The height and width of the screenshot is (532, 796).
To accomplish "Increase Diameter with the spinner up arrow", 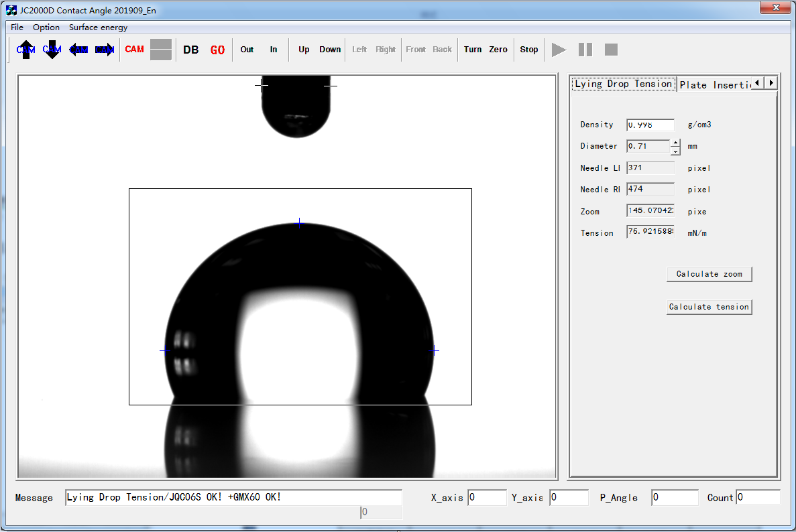I will tap(675, 143).
